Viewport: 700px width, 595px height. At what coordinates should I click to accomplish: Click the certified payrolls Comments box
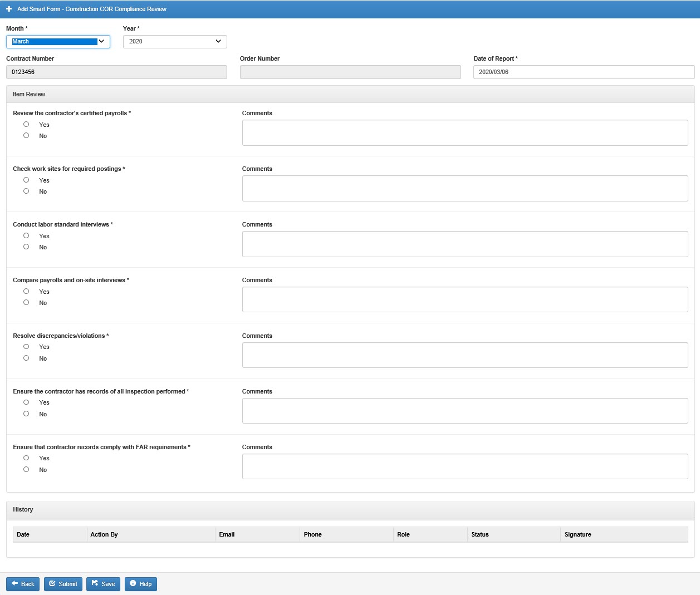pos(465,133)
